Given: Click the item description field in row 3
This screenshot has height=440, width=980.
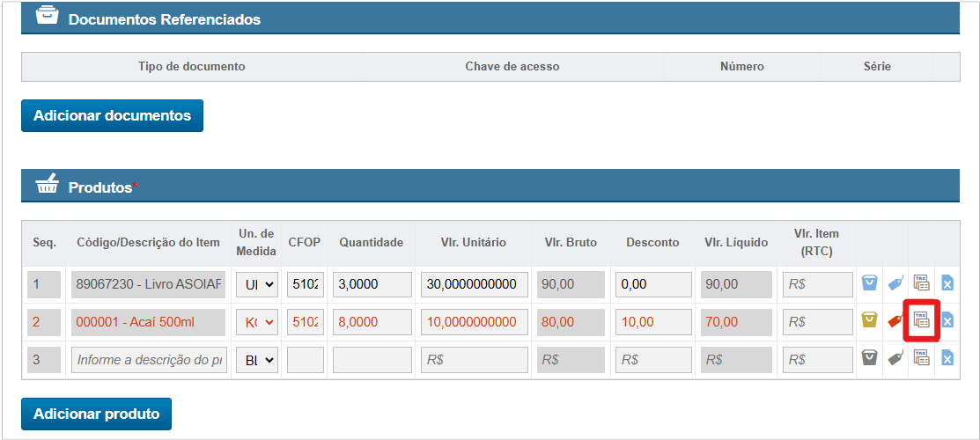Looking at the screenshot, I should (148, 359).
